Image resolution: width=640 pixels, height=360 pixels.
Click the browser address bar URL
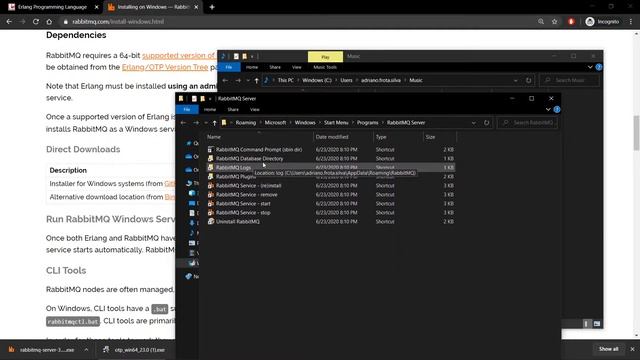pyautogui.click(x=118, y=22)
